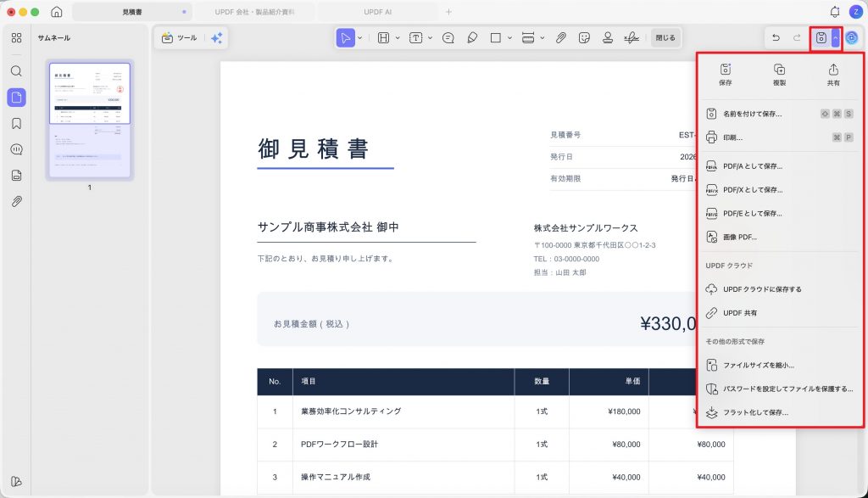Open the thumbnails grid sidebar icon
The image size is (868, 498).
click(17, 37)
